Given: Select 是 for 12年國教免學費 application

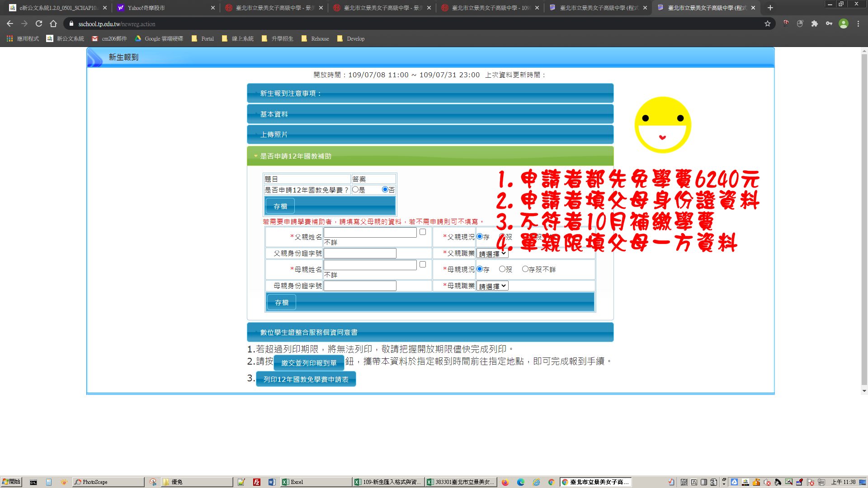Looking at the screenshot, I should pyautogui.click(x=355, y=190).
